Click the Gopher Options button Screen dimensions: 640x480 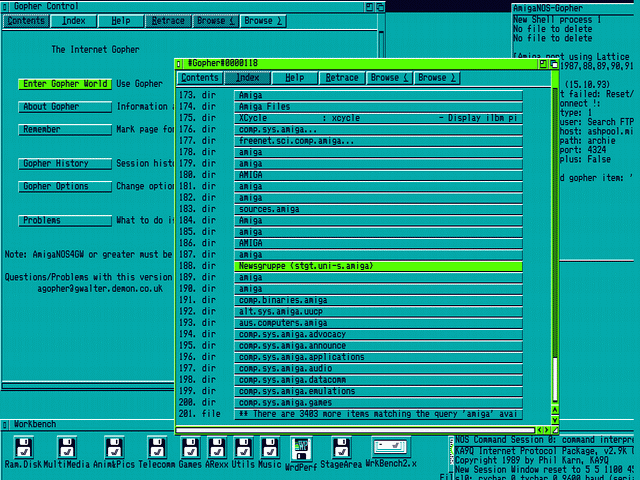tap(64, 186)
